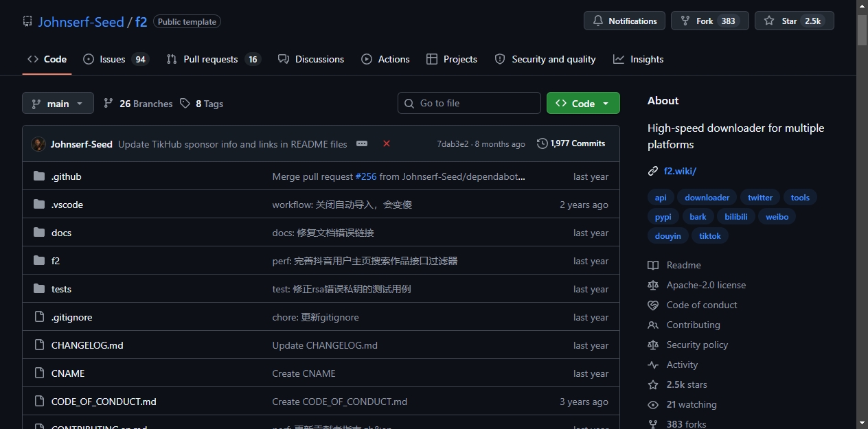The height and width of the screenshot is (429, 868).
Task: Open the Pull requests tab
Action: click(214, 59)
